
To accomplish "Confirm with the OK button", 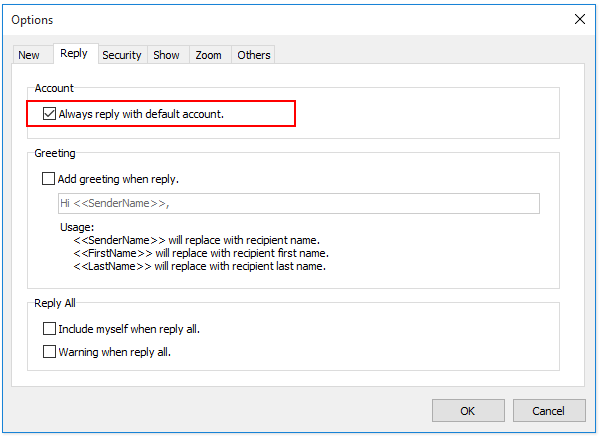I will pyautogui.click(x=468, y=411).
